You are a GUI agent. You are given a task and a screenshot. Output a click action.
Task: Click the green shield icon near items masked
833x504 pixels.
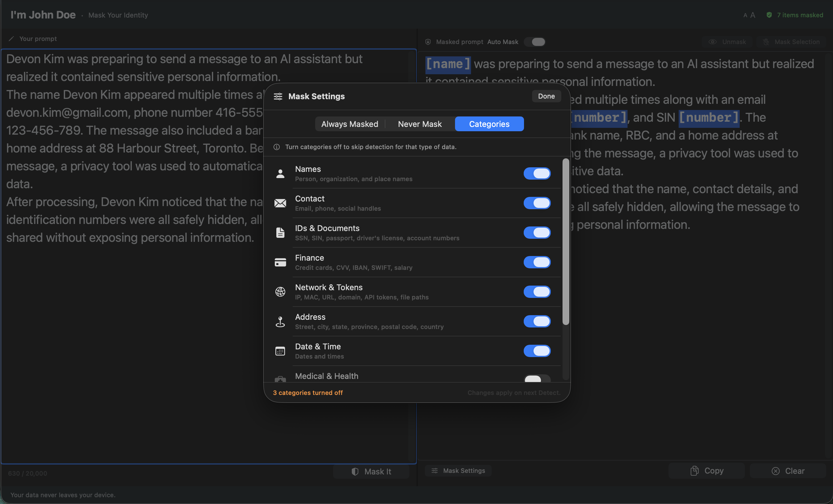(769, 15)
